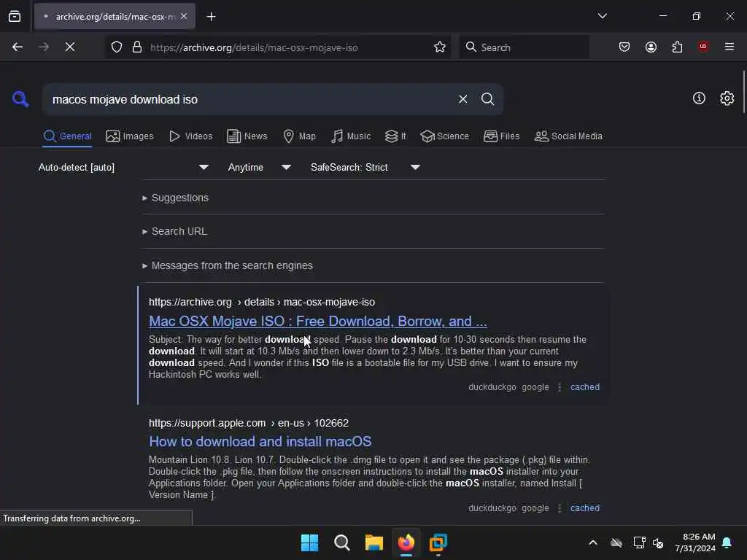Switch to the Music tab
Image resolution: width=747 pixels, height=560 pixels.
pos(351,136)
